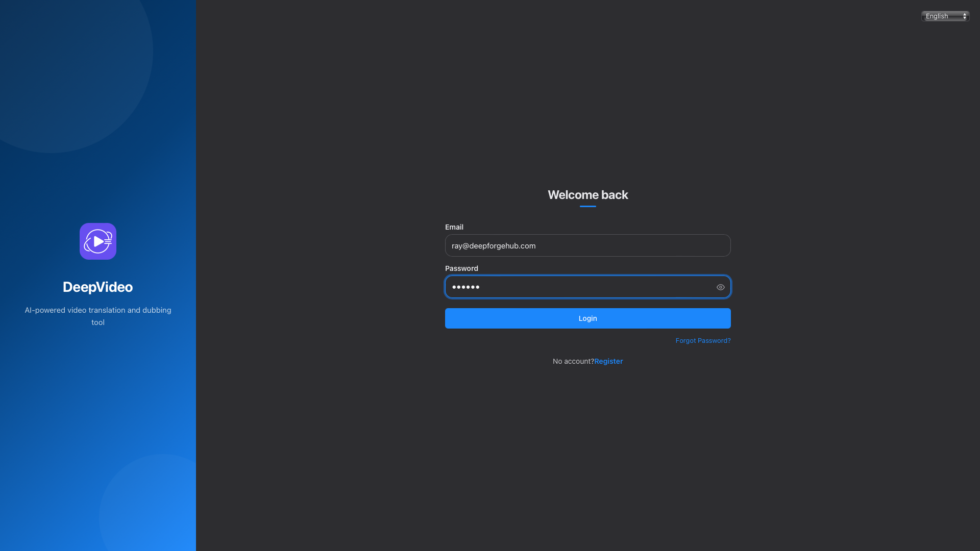Open the English language dropdown
This screenshot has height=551, width=980.
pos(945,16)
